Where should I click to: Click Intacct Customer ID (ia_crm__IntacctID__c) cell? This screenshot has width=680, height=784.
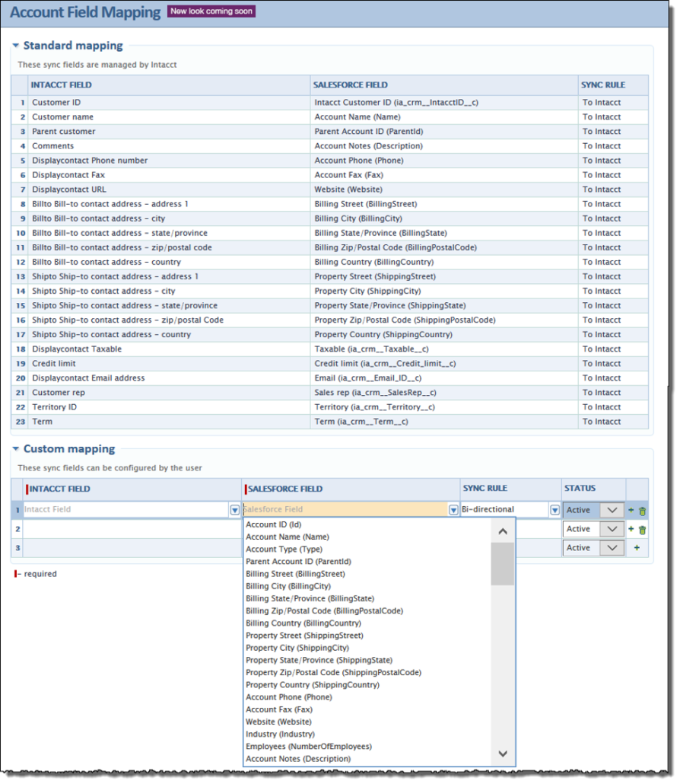(443, 103)
